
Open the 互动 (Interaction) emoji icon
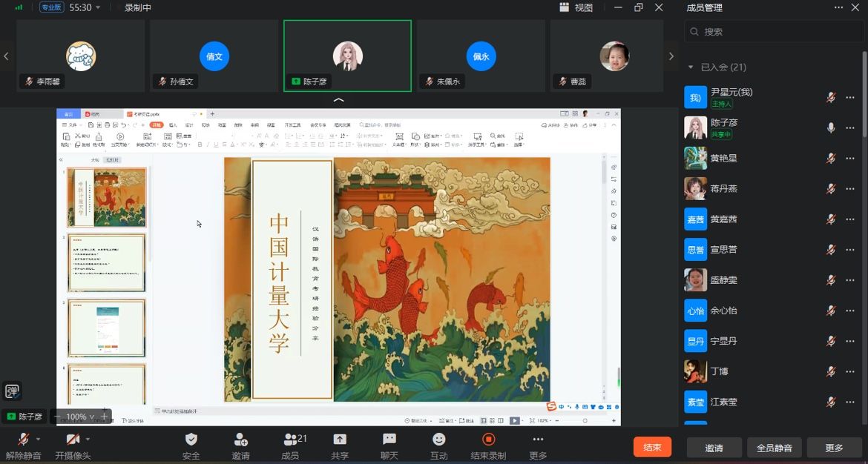click(x=439, y=440)
